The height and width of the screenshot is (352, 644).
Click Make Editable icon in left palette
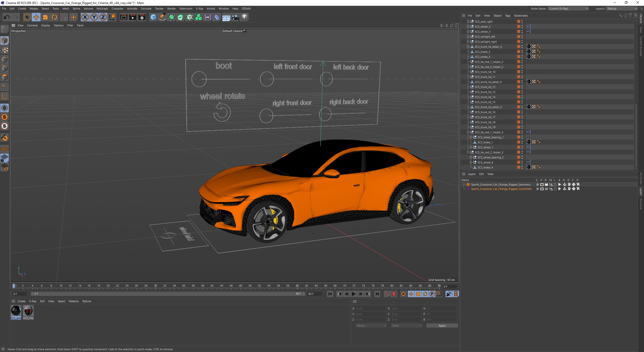(5, 29)
